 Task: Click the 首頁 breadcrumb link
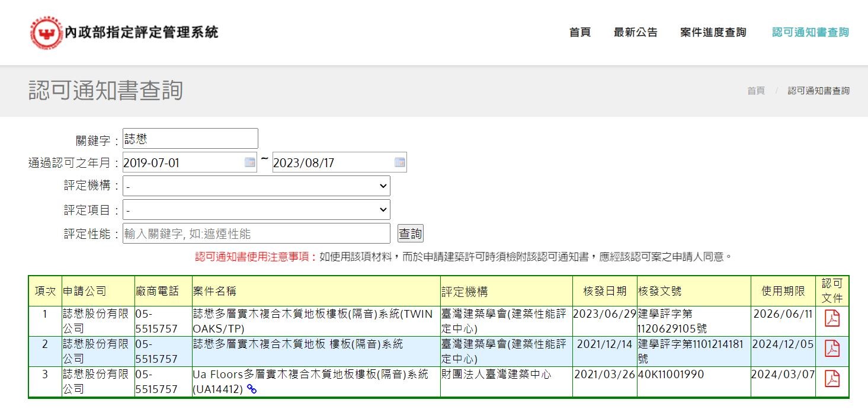[755, 91]
